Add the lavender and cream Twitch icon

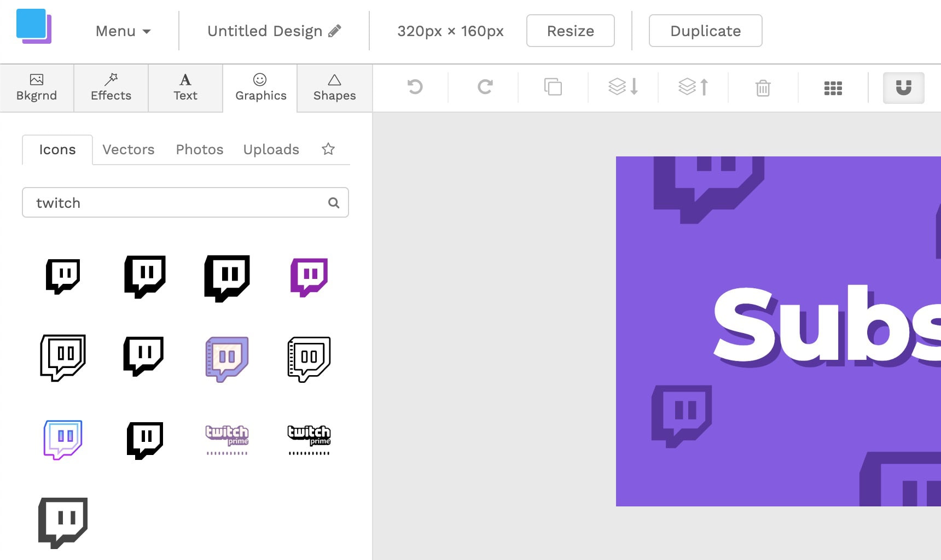point(227,359)
